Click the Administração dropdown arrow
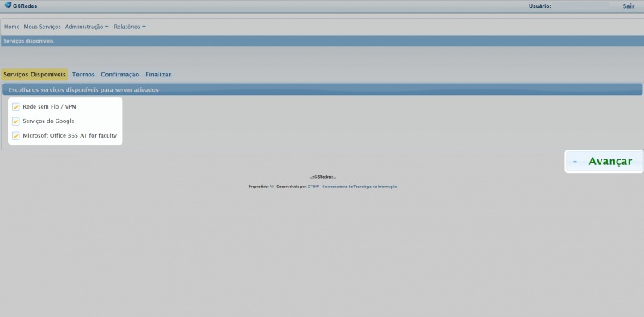Viewport: 644px width, 317px height. (107, 27)
